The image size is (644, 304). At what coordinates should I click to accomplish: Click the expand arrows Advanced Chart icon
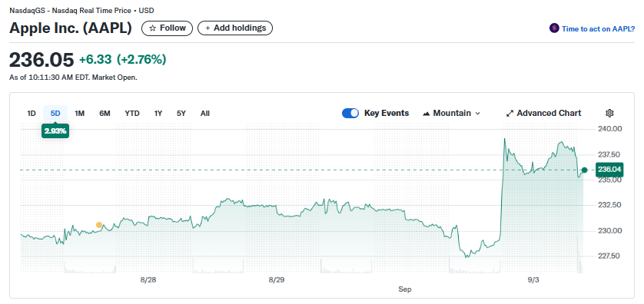pos(510,113)
